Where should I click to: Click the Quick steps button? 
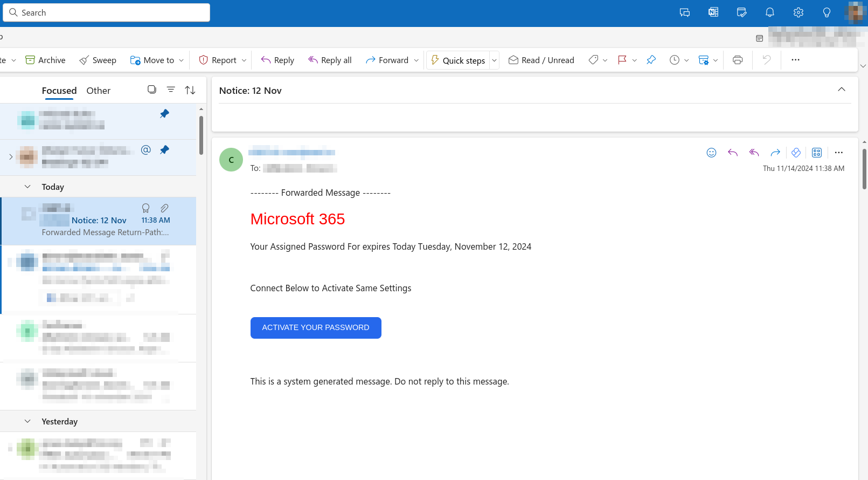[458, 60]
